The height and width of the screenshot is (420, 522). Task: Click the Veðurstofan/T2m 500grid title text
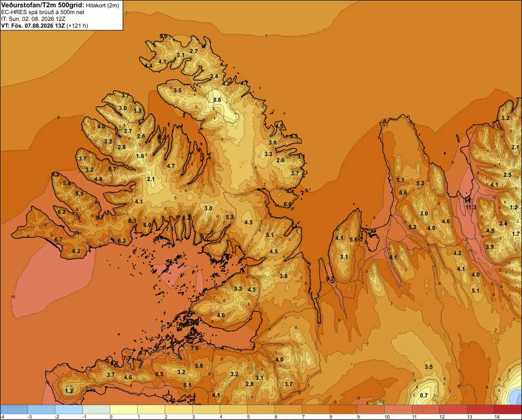click(43, 5)
